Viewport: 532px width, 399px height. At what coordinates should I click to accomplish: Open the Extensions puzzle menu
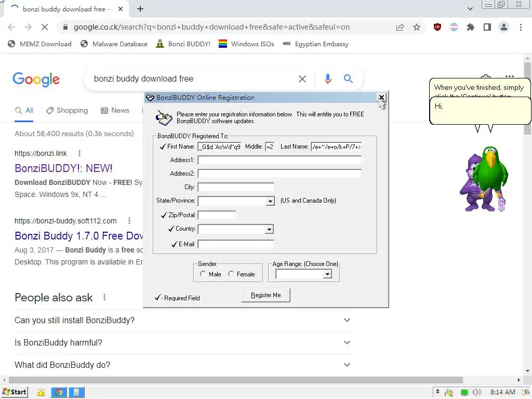[x=470, y=27]
